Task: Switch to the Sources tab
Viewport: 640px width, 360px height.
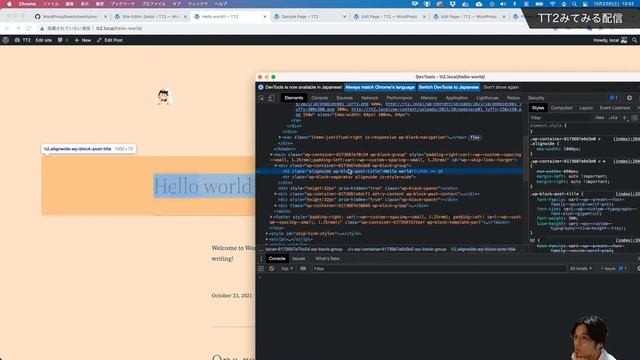Action: [x=344, y=98]
